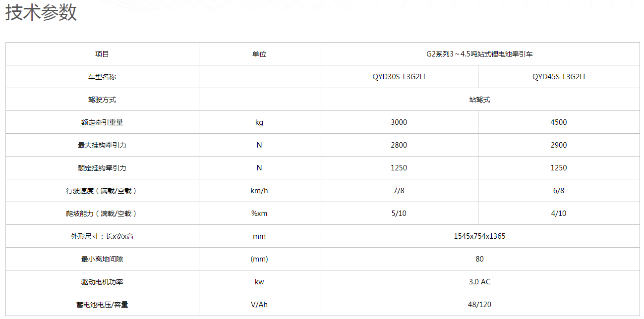The image size is (644, 319).
Task: Click the 2800 maximum drawbar pull value
Action: (x=399, y=145)
